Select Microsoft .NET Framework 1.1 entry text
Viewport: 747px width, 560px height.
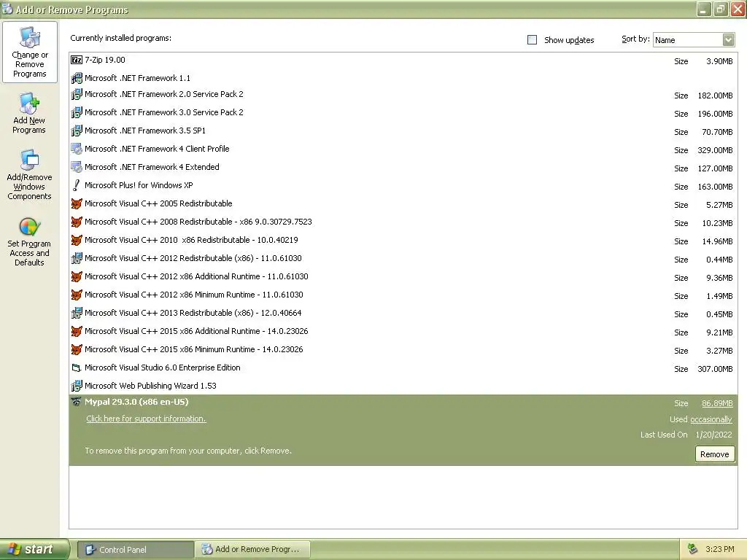click(137, 78)
